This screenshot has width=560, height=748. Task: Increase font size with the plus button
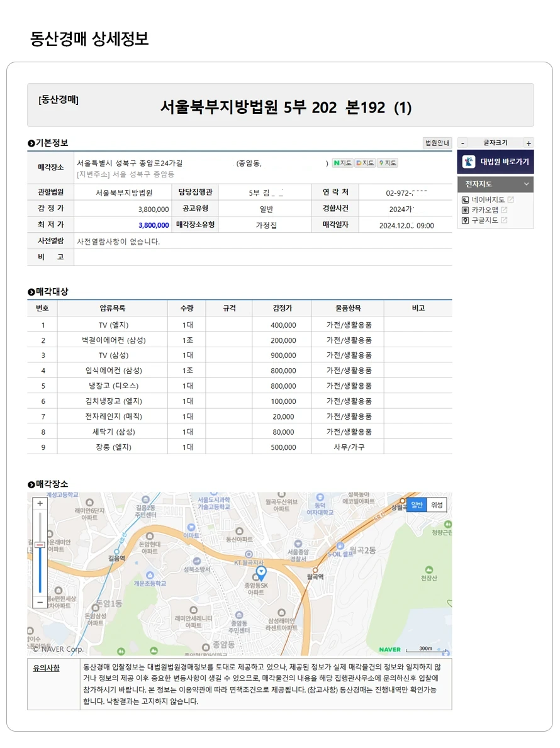pyautogui.click(x=529, y=143)
